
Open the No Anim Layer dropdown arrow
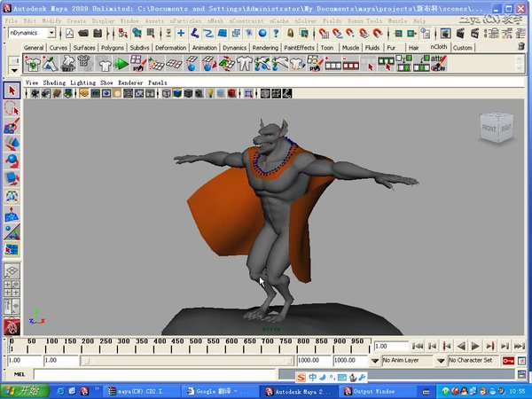(374, 361)
